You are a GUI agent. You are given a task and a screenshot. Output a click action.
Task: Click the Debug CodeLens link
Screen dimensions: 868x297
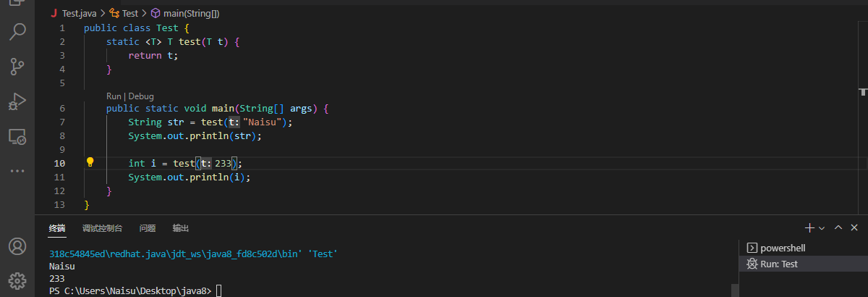coord(141,96)
